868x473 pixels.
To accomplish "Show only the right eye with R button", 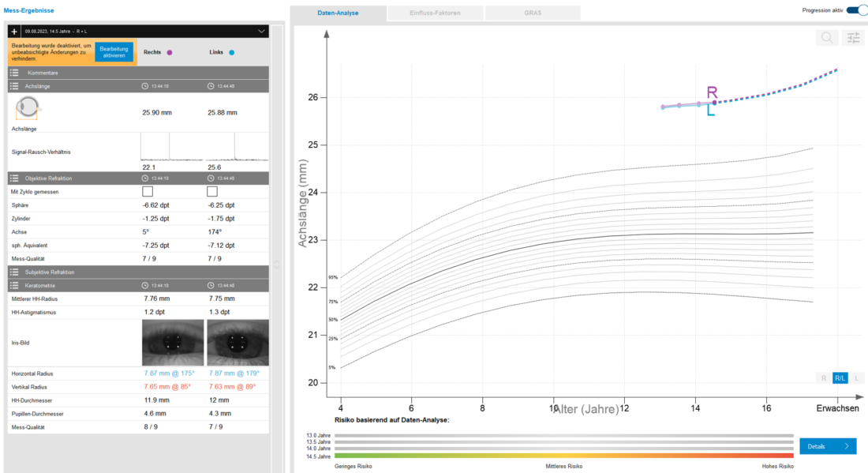I will 824,378.
